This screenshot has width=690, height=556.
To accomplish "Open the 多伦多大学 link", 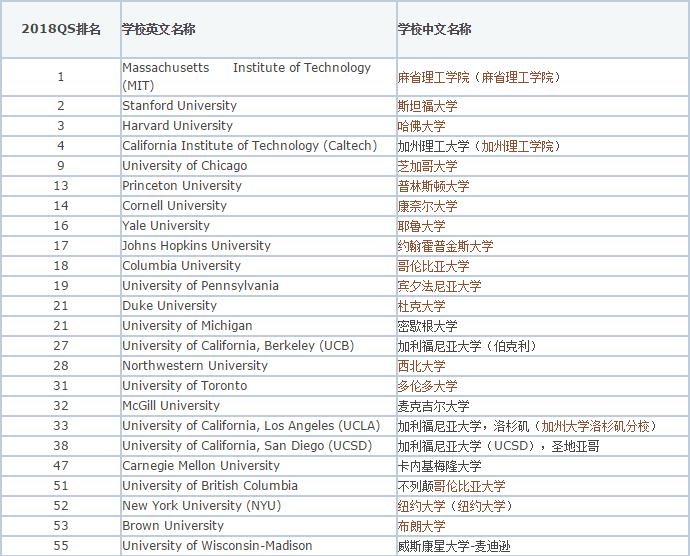I will (x=427, y=386).
